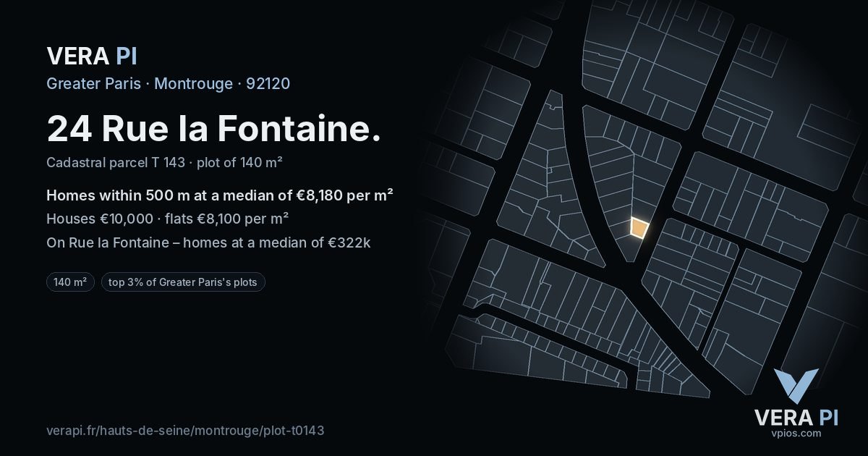868x456 pixels.
Task: Select the Greater Paris · Montrouge · 92120 breadcrumb
Action: (168, 83)
